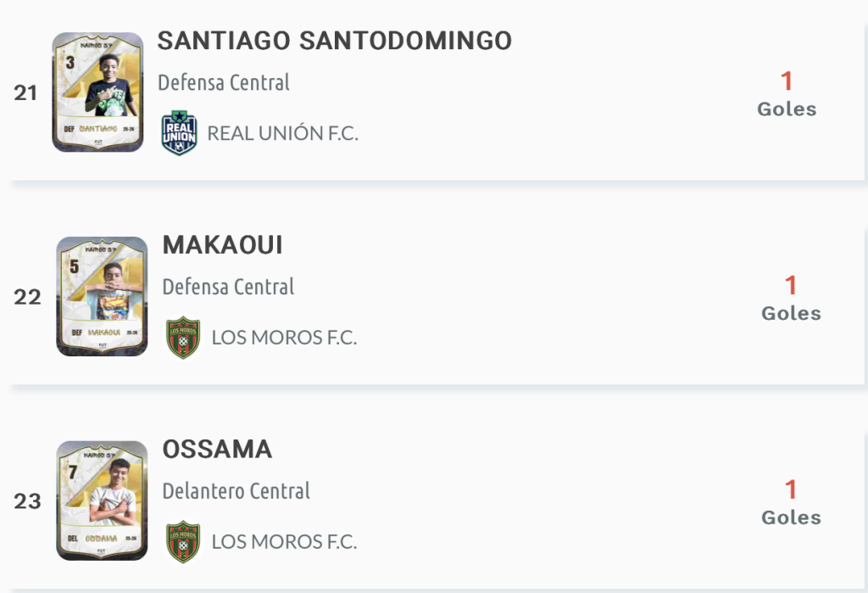Click the ranking number 21
Screen dimensions: 868x593
coord(26,92)
